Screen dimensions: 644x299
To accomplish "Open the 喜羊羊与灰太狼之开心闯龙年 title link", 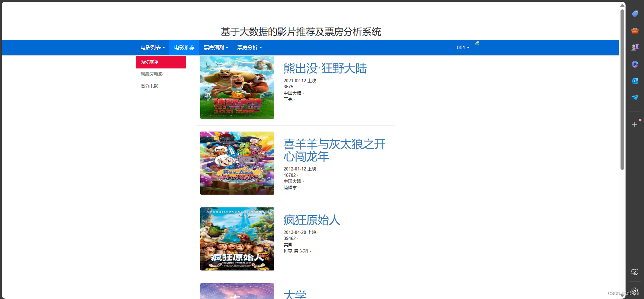I will (x=334, y=150).
